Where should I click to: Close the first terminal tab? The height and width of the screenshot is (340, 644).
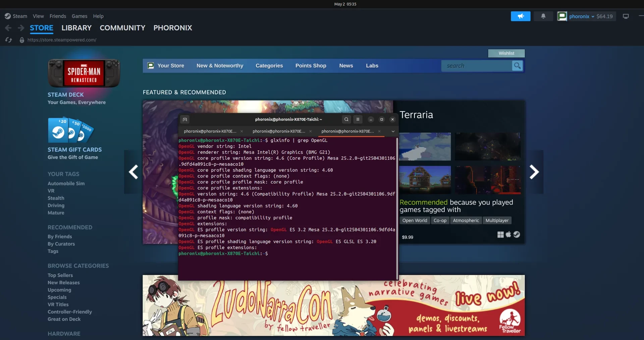pos(241,131)
